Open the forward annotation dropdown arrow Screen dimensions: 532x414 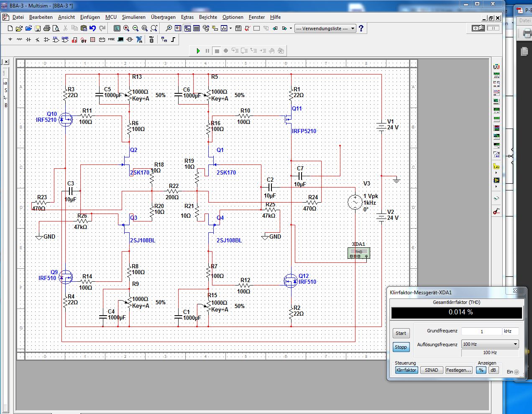pos(291,28)
